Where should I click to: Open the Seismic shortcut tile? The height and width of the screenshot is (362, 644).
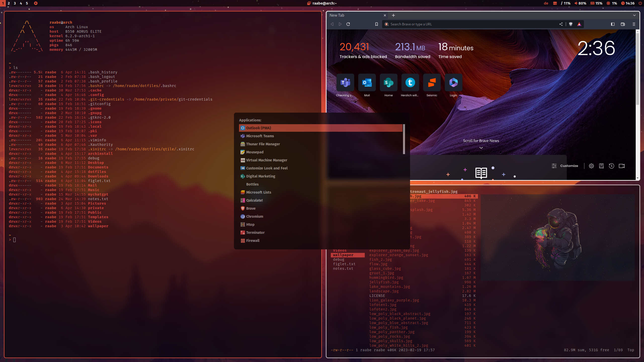click(x=432, y=82)
